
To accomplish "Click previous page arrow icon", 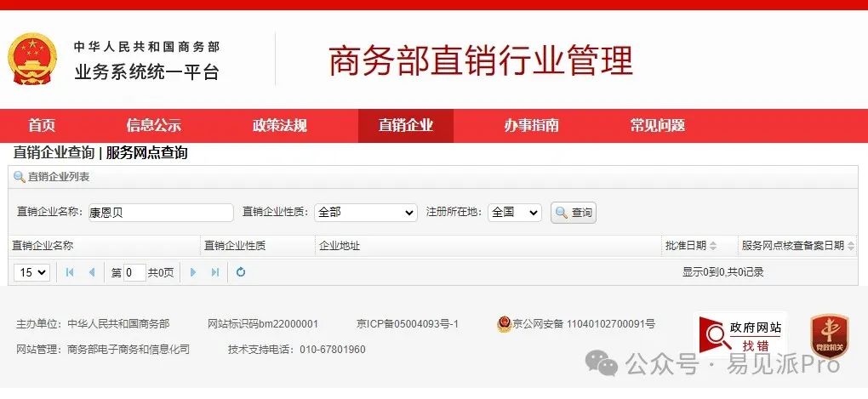I will click(x=92, y=272).
